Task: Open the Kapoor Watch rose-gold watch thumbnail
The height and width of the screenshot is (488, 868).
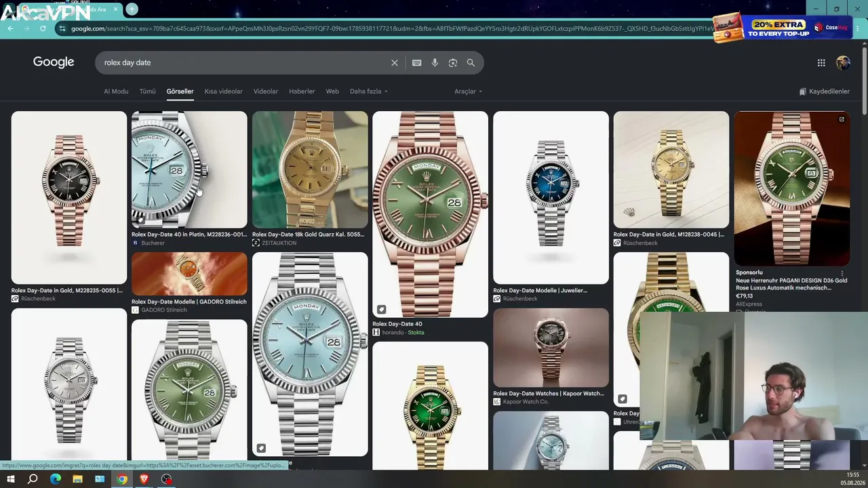Action: (x=551, y=348)
